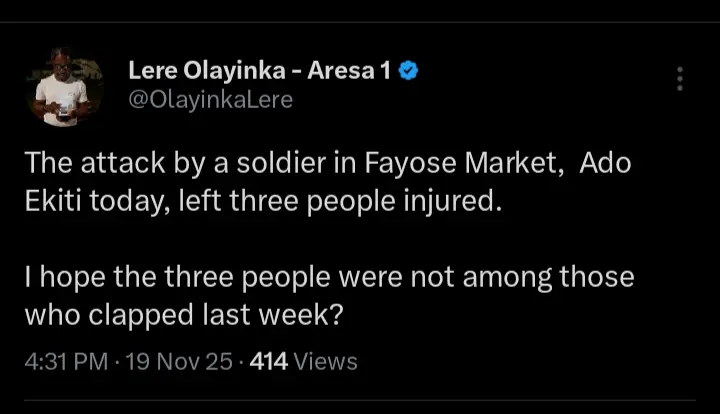This screenshot has height=414, width=720.
Task: Click the 4:31 PM timestamp
Action: coord(66,360)
